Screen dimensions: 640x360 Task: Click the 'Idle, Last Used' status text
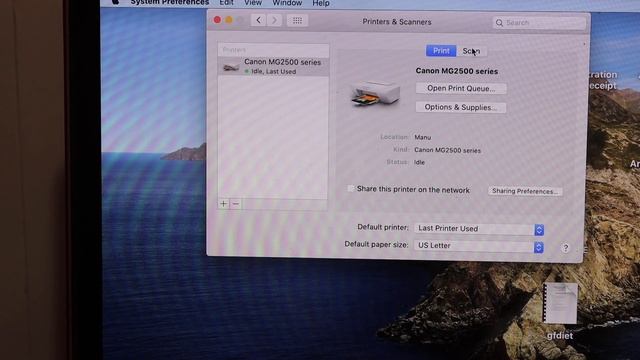click(x=273, y=71)
